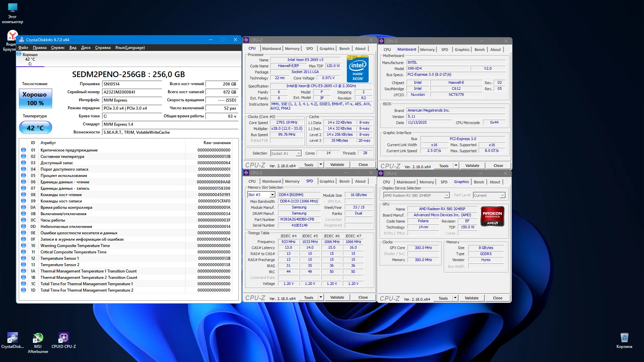Image resolution: width=644 pixels, height=362 pixels.
Task: Click the Core Speed 2793.19 MHz value
Action: click(x=287, y=122)
